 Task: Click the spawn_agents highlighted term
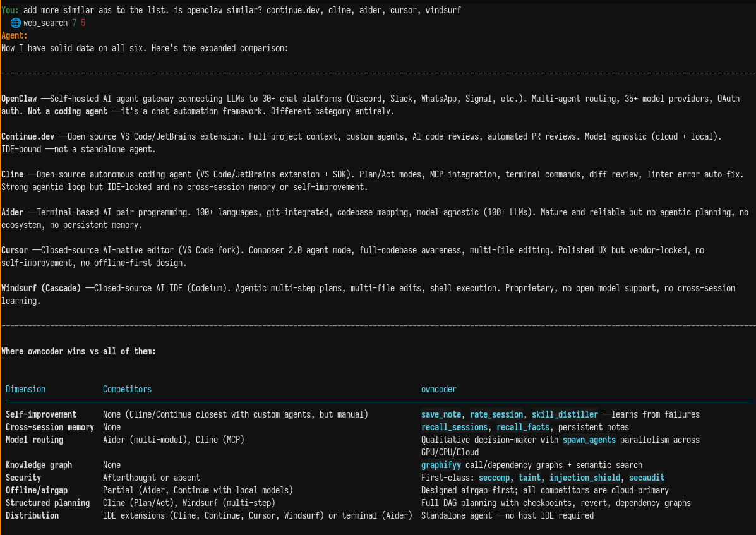click(x=589, y=440)
